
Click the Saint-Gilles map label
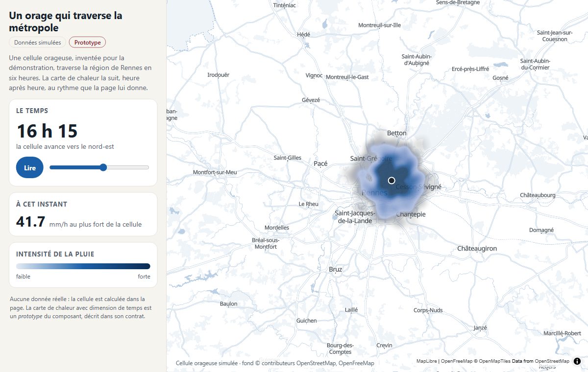(x=288, y=158)
